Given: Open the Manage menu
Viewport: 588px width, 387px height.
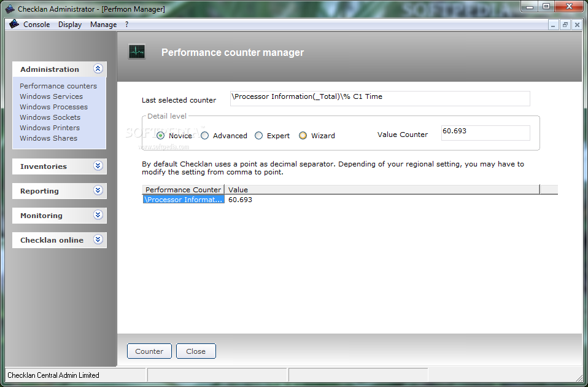Looking at the screenshot, I should (x=103, y=25).
